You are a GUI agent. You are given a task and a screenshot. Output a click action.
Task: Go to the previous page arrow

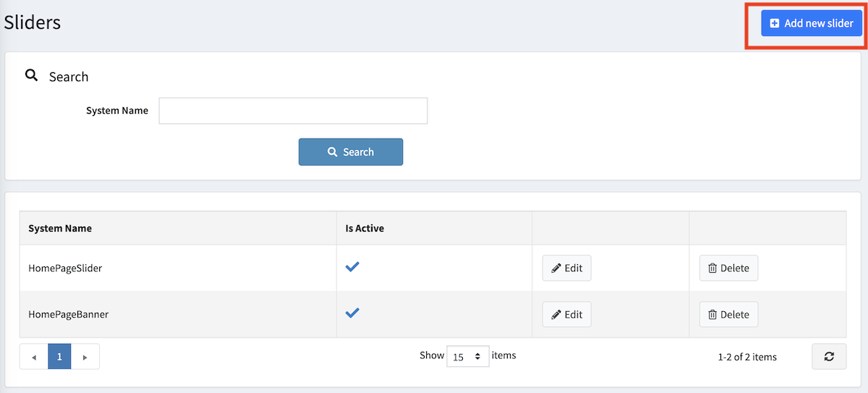coord(33,357)
